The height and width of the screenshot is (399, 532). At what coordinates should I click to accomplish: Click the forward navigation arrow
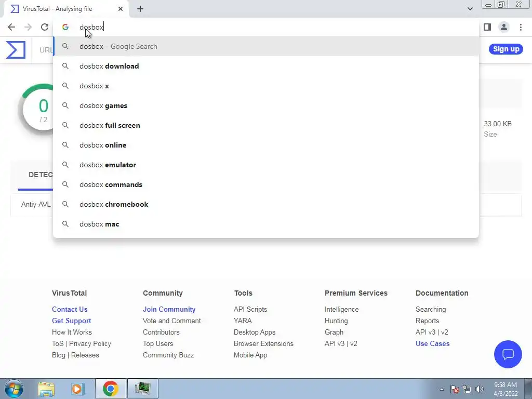28,27
